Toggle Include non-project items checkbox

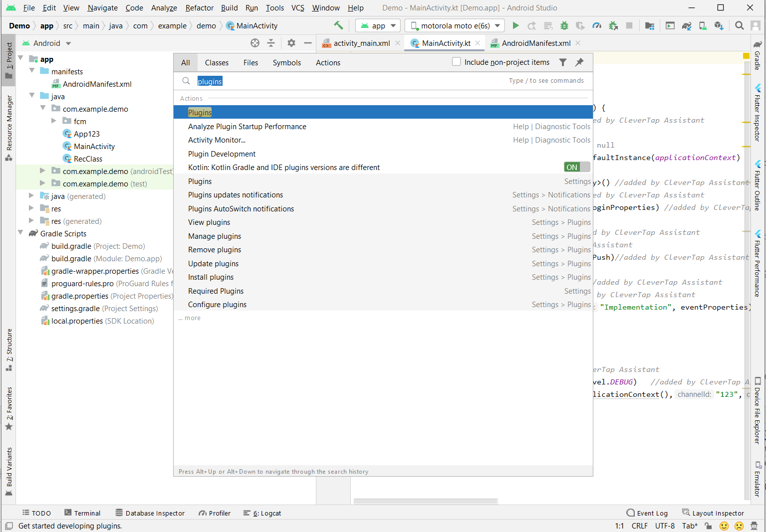[x=456, y=62]
